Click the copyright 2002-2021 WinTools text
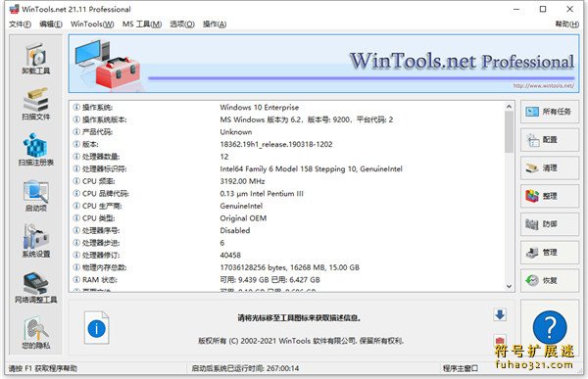Viewport: 588px width, 379px height. (x=301, y=341)
